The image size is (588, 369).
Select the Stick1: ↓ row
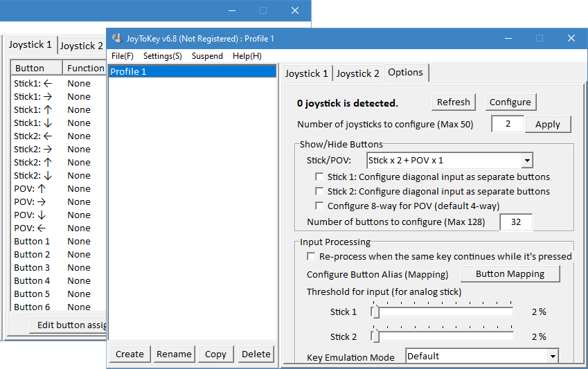pos(59,123)
